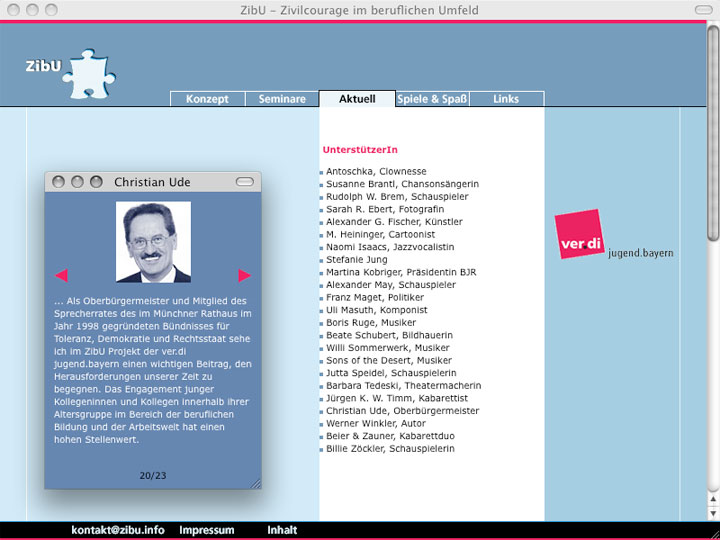
Task: Show previous supporter with left pink arrow
Action: click(x=61, y=275)
